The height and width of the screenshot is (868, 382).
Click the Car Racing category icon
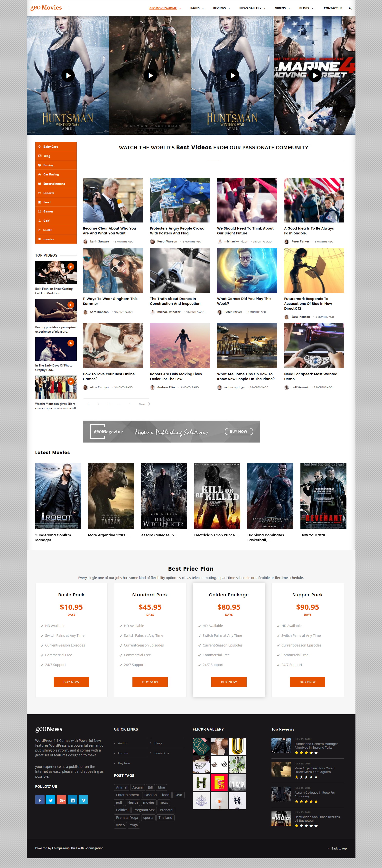(x=39, y=174)
